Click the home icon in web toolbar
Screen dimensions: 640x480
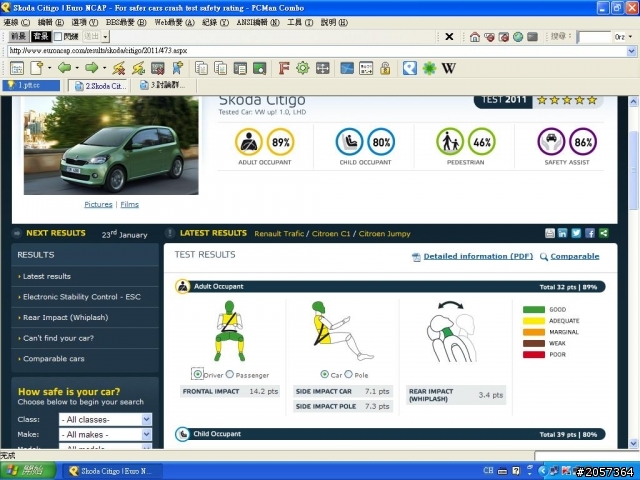click(474, 37)
